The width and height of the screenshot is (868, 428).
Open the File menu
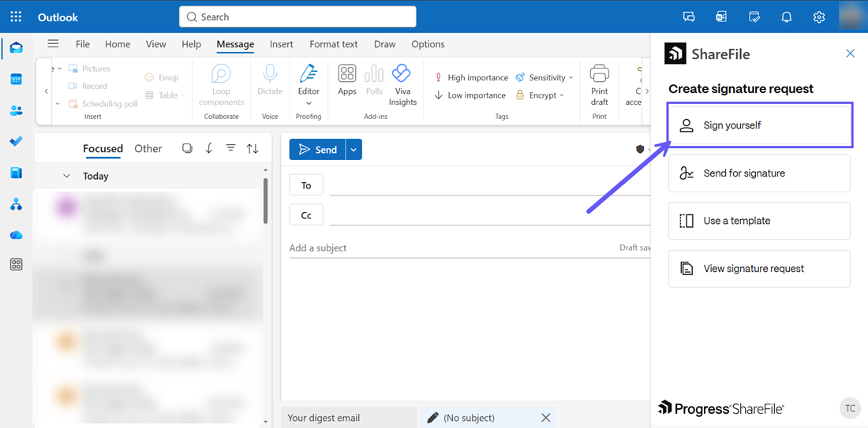83,44
